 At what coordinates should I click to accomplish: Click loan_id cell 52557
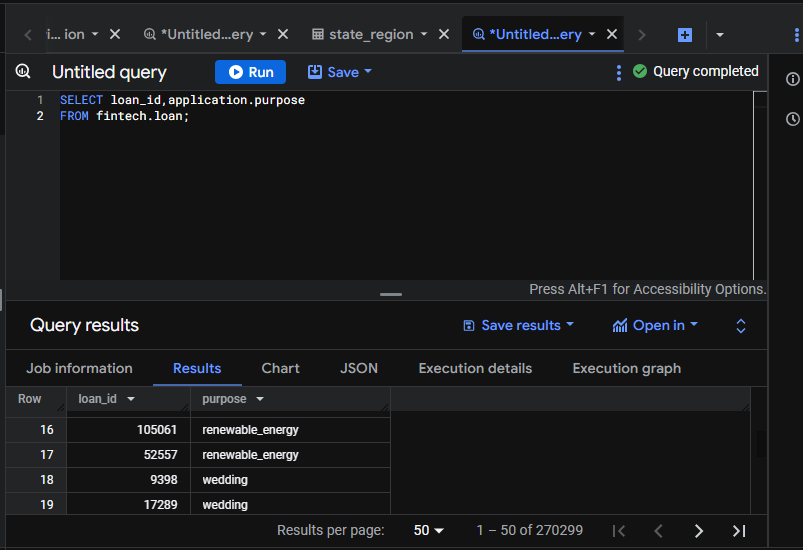[x=128, y=455]
